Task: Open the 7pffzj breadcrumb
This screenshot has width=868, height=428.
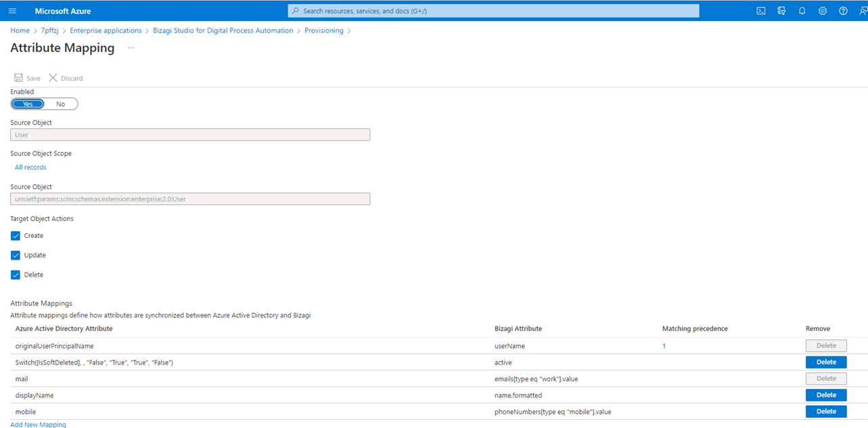Action: click(x=50, y=30)
